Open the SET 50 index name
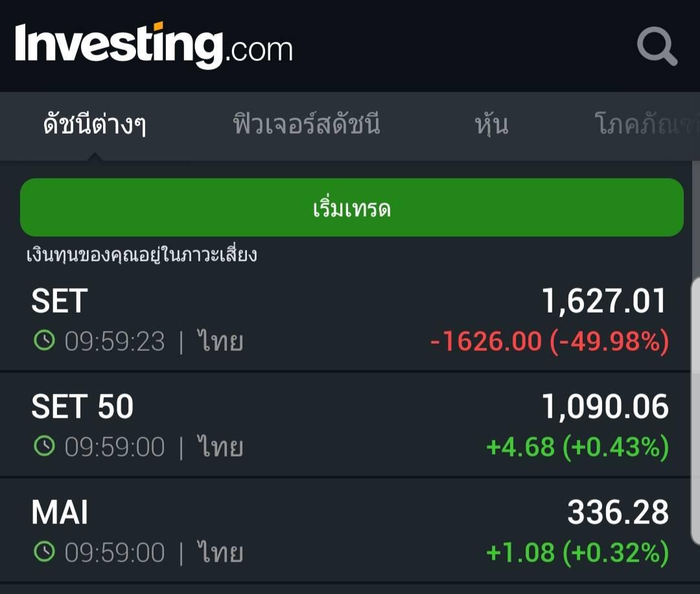This screenshot has width=700, height=594. click(x=82, y=407)
